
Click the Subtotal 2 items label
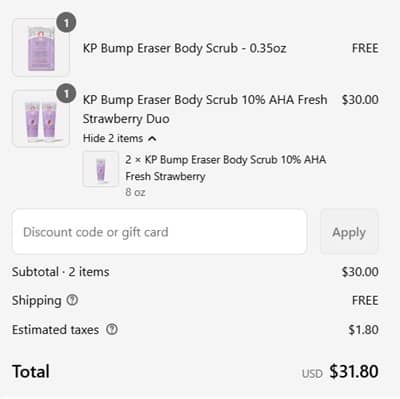(61, 272)
